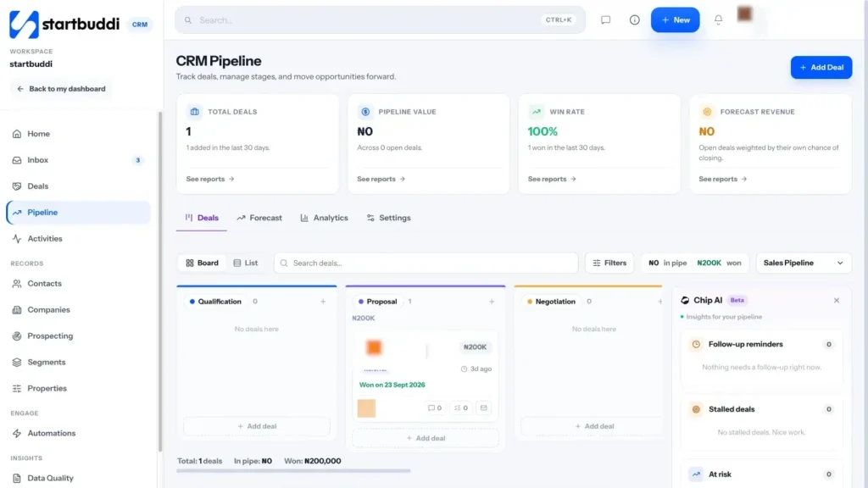
Task: Open the chat messages icon in header
Action: click(605, 20)
